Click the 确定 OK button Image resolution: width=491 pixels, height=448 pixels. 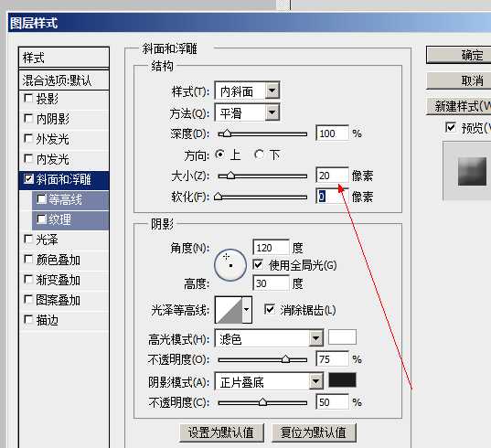point(459,56)
